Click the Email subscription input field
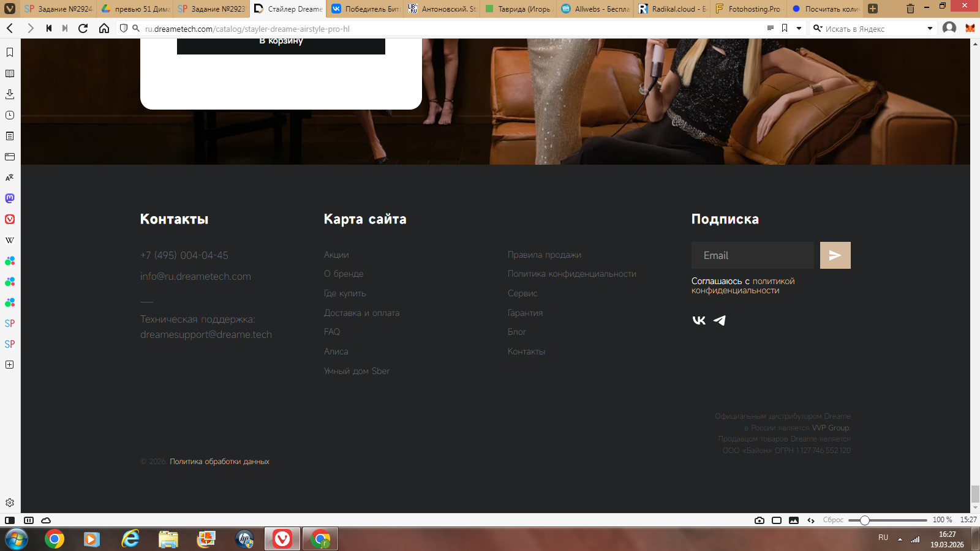Image resolution: width=980 pixels, height=551 pixels. pos(752,255)
